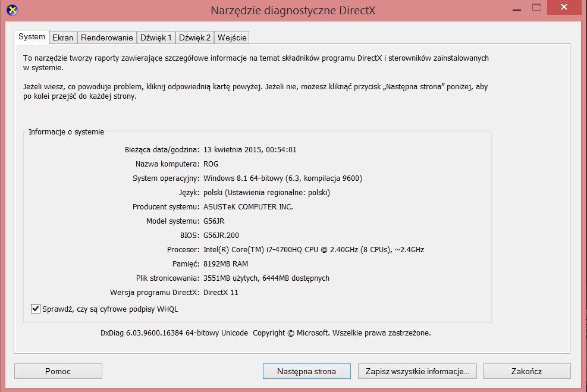
Task: Click the paragraph starting 'Jeżeli wiesz, co powoduje problem'
Action: click(255, 92)
